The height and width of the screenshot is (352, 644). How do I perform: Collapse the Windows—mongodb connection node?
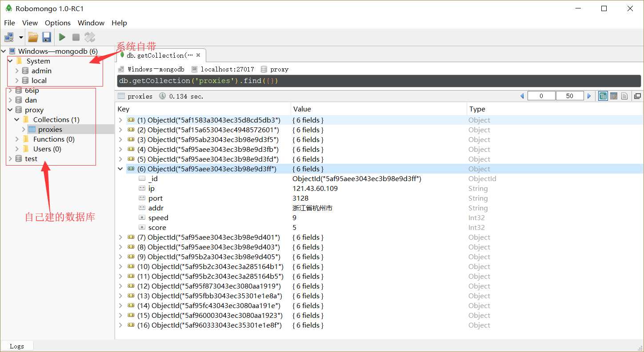[x=4, y=51]
